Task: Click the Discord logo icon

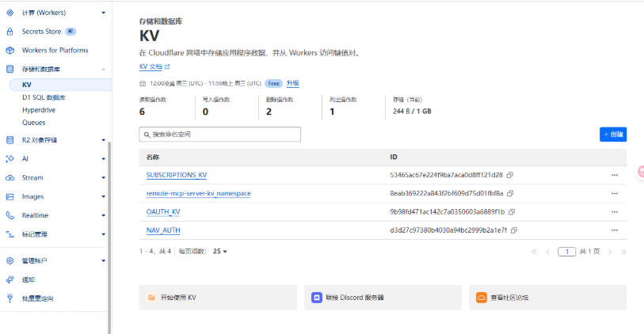Action: coord(317,298)
